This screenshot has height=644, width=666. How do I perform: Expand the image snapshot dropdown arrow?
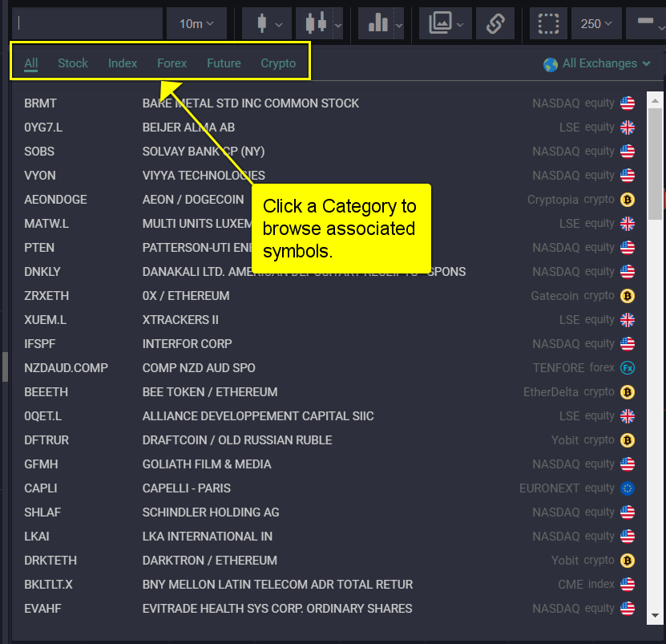click(x=460, y=25)
